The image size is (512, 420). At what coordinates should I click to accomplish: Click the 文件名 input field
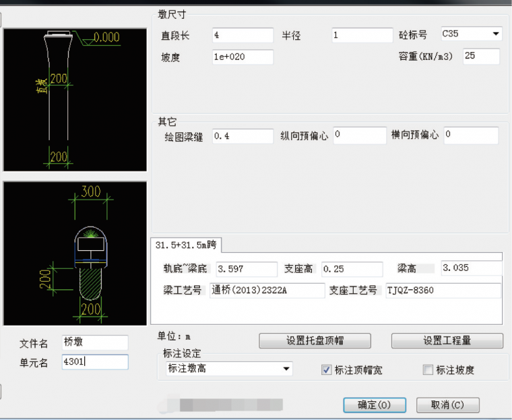click(94, 342)
